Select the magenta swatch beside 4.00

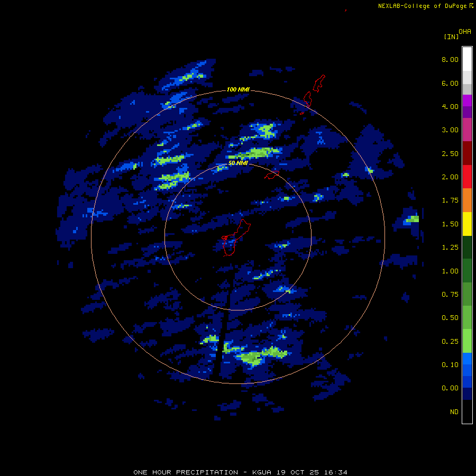click(x=467, y=100)
